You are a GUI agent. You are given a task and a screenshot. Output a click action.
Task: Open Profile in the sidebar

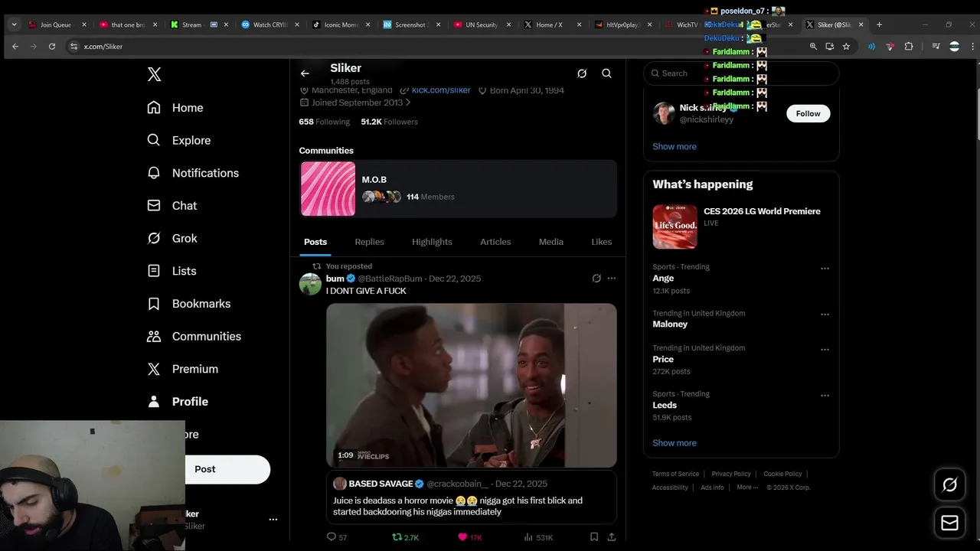tap(178, 402)
